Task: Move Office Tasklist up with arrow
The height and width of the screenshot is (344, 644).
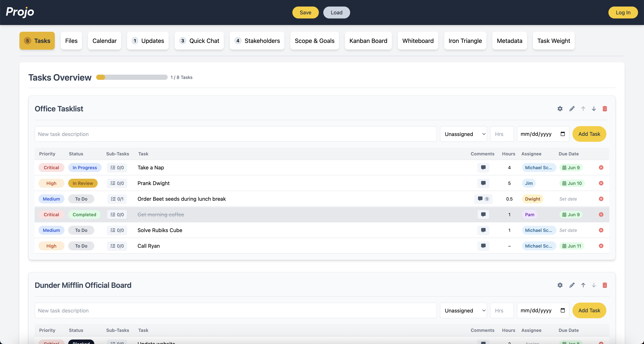Action: (583, 109)
